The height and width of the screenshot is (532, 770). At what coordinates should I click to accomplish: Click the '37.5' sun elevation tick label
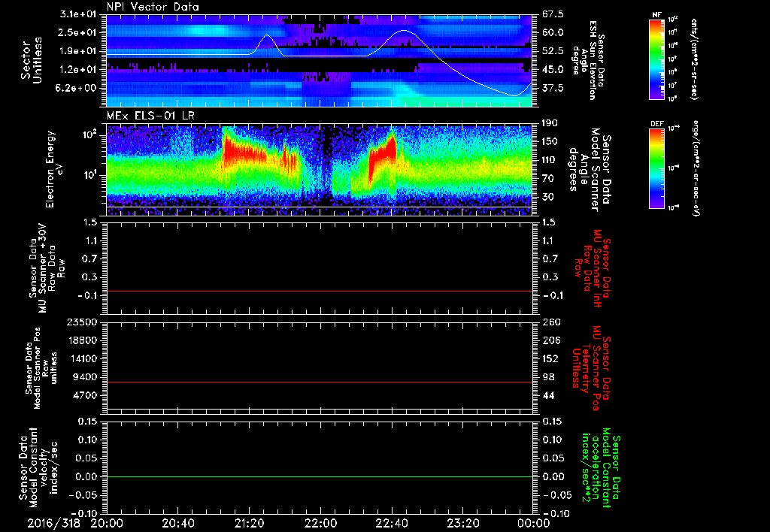(553, 88)
